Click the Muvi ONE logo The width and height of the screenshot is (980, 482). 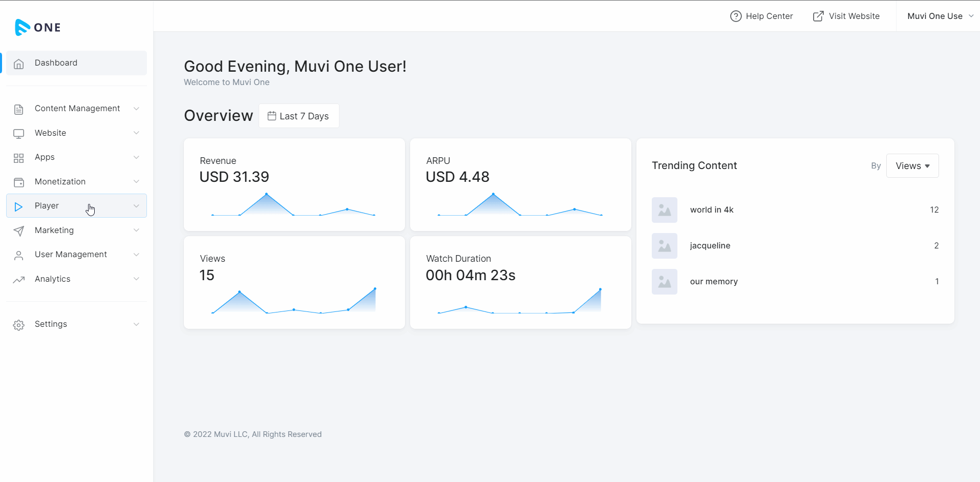click(38, 27)
